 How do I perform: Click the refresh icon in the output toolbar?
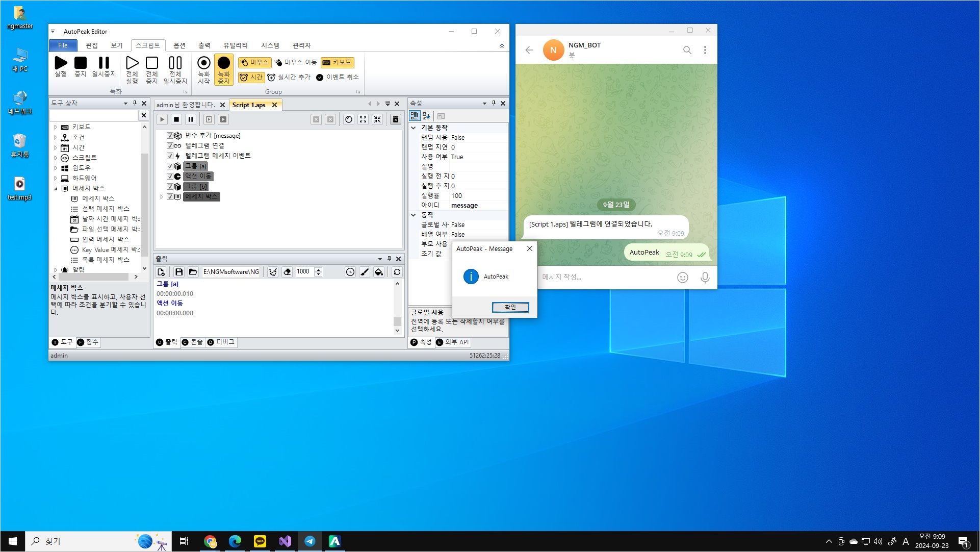(397, 272)
